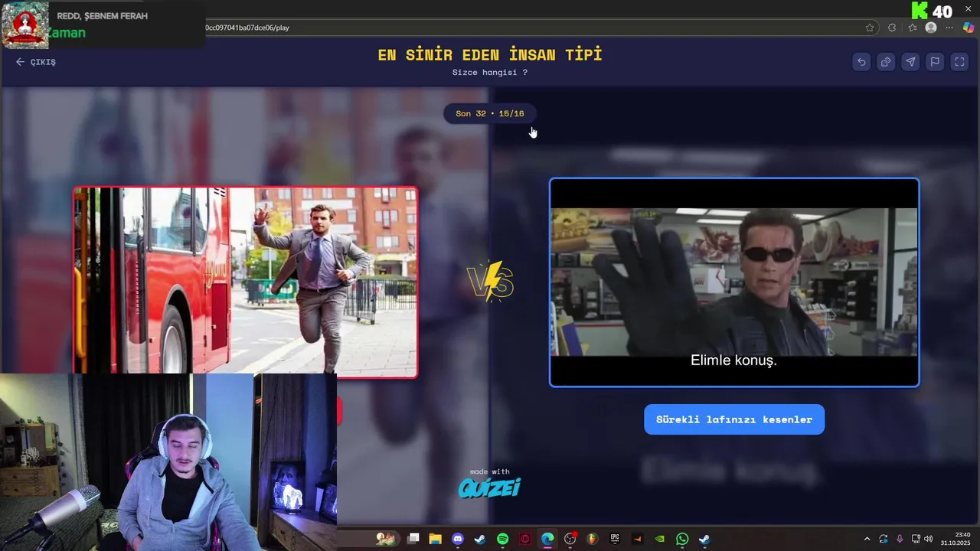Open the orange arrow app in taskbar
980x551 pixels.
(x=637, y=539)
